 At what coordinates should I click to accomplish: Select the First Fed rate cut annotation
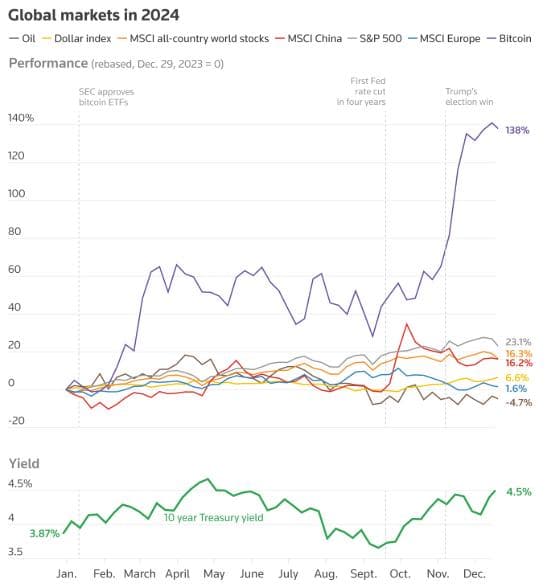pos(361,91)
